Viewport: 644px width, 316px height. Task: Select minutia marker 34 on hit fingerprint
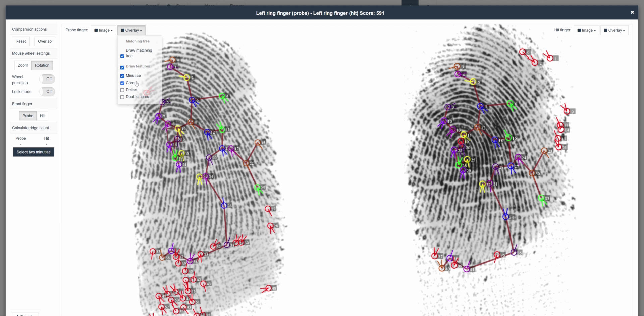tap(505, 217)
